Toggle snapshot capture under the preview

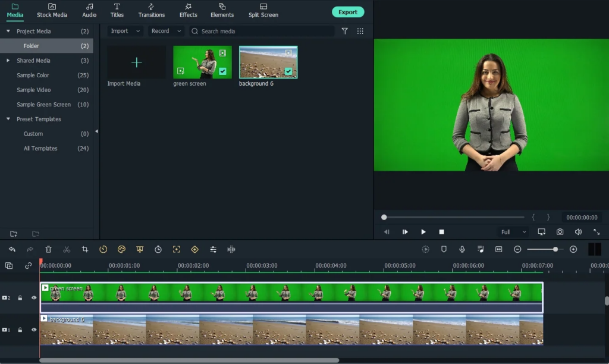point(560,232)
